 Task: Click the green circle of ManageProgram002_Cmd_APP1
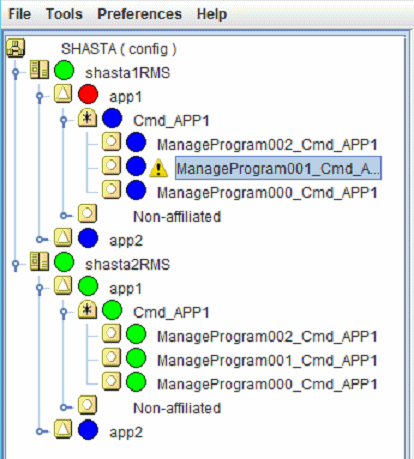136,334
